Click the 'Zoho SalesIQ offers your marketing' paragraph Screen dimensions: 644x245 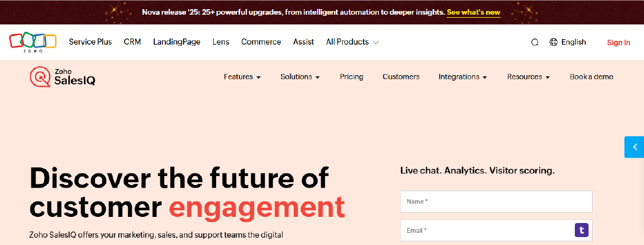click(x=157, y=235)
